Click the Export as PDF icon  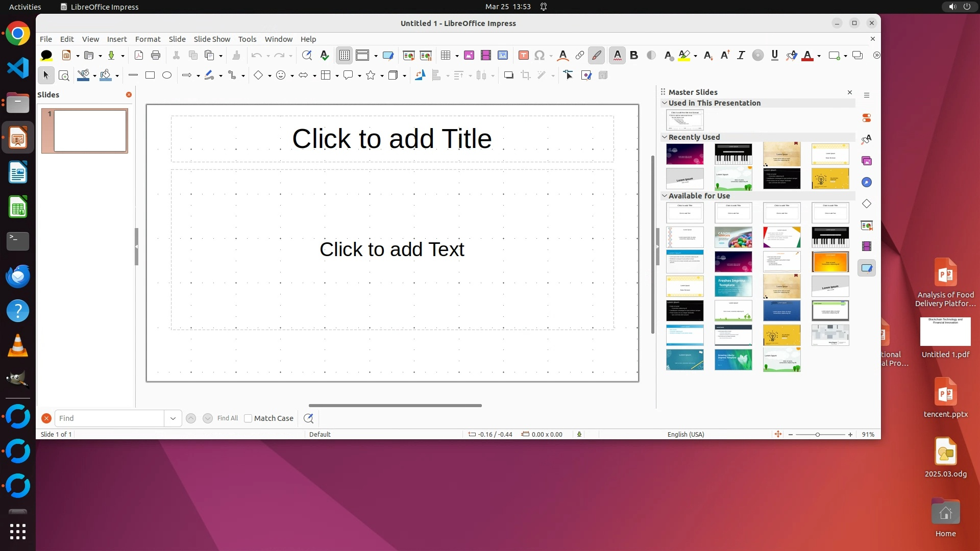(138, 55)
